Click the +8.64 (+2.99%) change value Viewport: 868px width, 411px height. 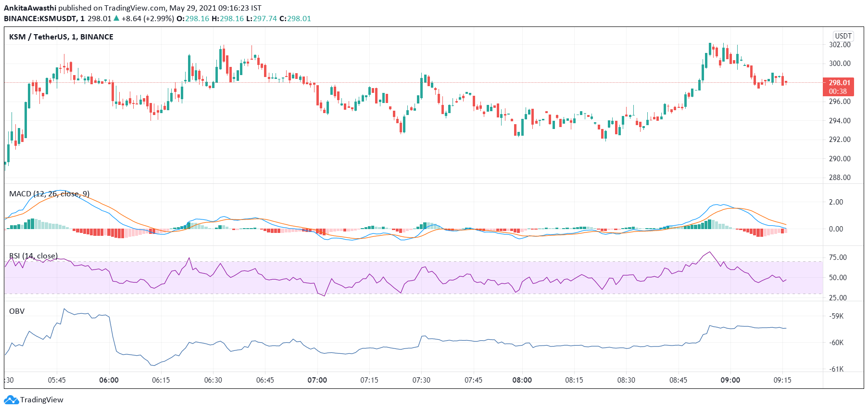[148, 19]
